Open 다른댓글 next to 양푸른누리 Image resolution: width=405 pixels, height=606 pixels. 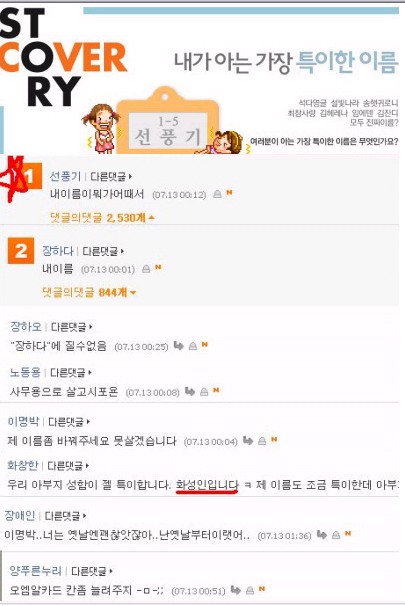pos(92,571)
